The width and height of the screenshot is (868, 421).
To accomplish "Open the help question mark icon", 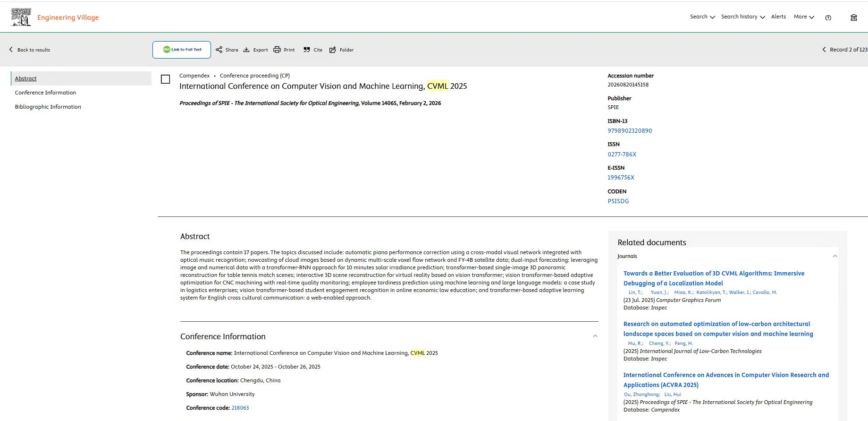I will 828,17.
